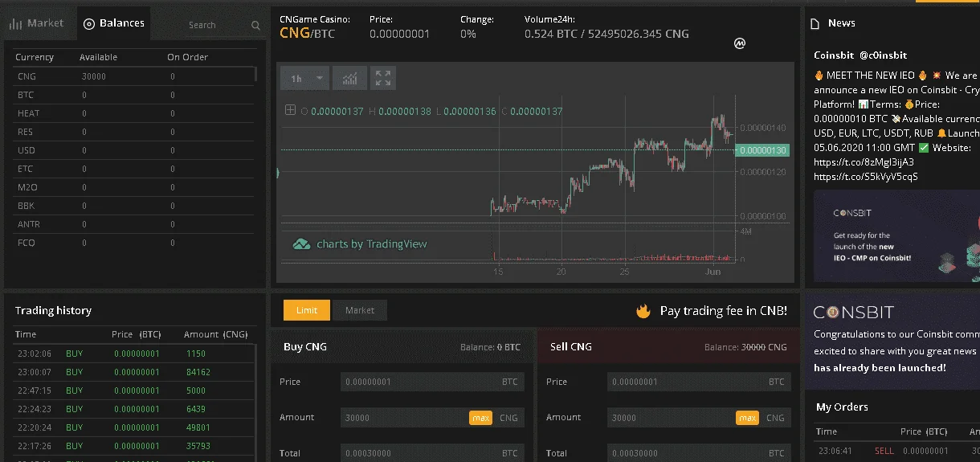Select the BBK balance row

point(133,206)
